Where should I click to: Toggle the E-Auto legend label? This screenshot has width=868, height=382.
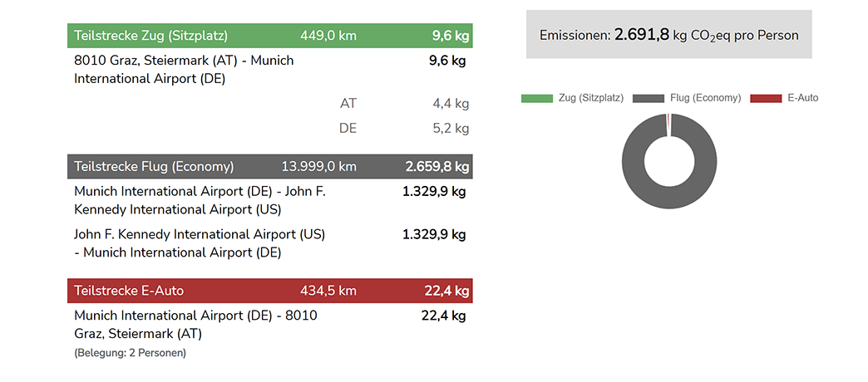802,98
